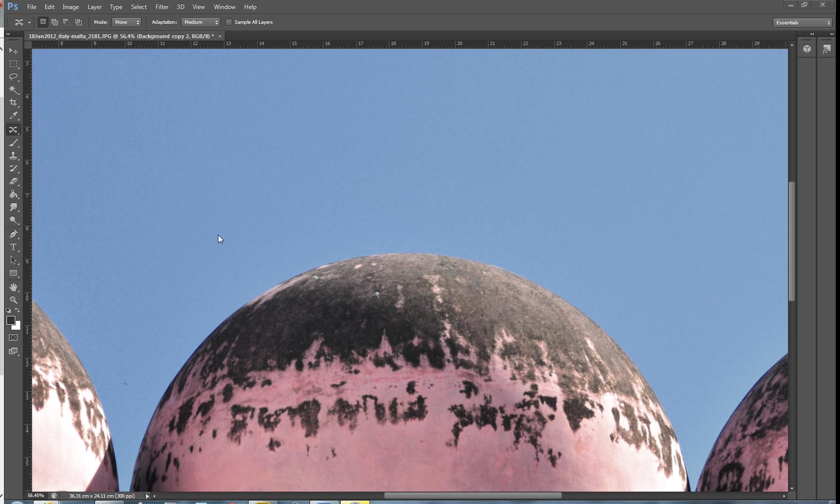This screenshot has height=504, width=840.
Task: Toggle Quick Mask mode
Action: click(x=13, y=338)
